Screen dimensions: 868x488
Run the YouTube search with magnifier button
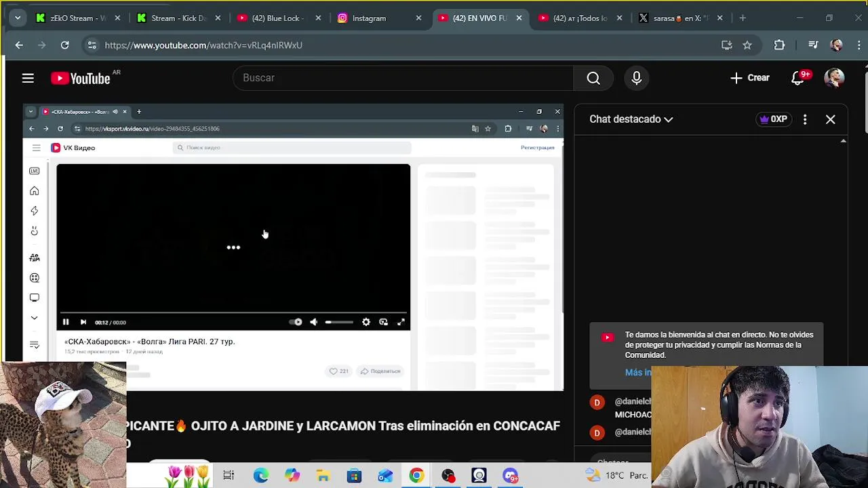593,78
